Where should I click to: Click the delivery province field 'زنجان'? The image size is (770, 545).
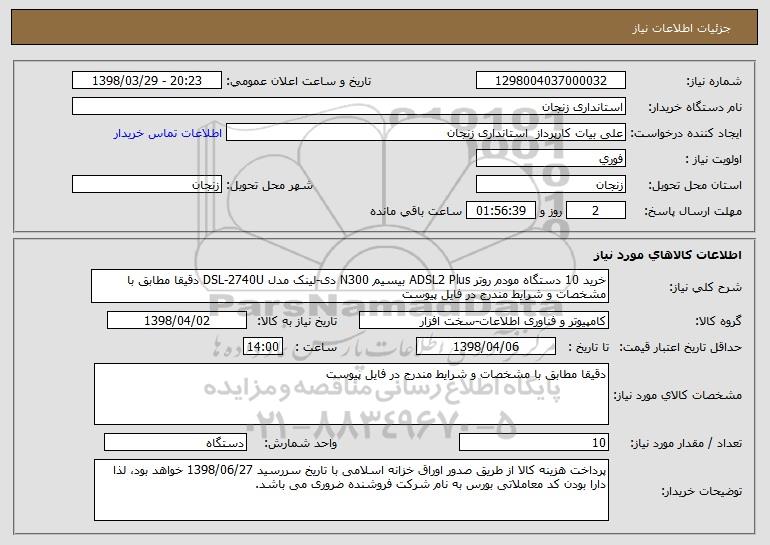tap(550, 185)
